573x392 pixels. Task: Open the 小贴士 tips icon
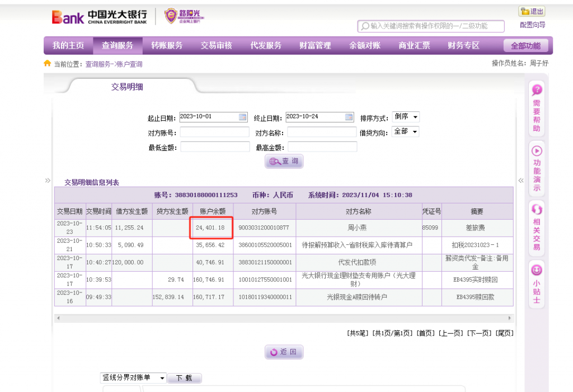click(x=537, y=270)
